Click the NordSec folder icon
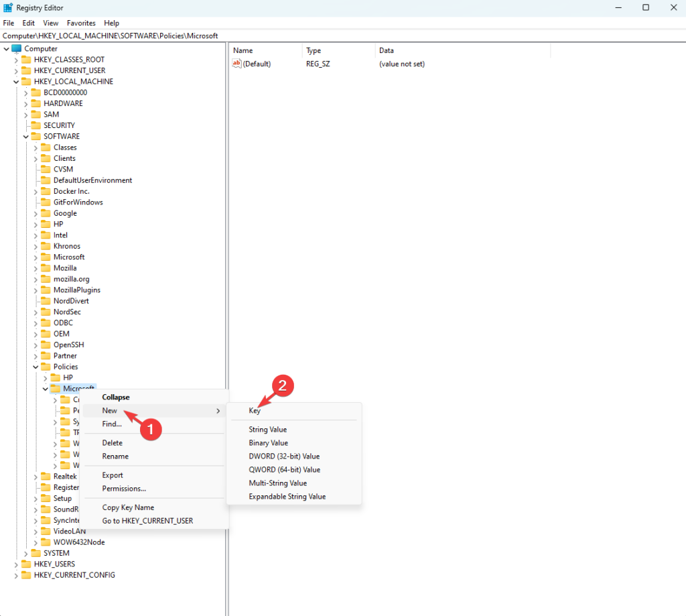The image size is (686, 616). coord(46,312)
